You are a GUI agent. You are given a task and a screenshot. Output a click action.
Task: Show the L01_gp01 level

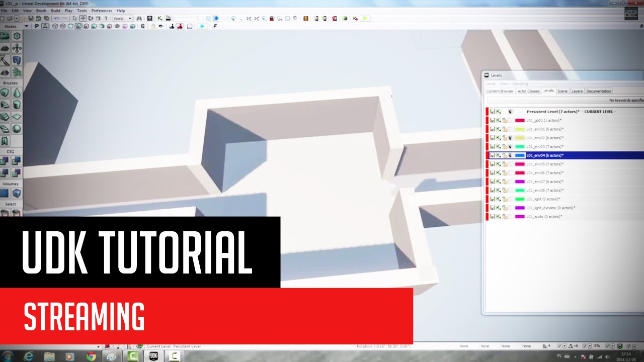pos(510,121)
